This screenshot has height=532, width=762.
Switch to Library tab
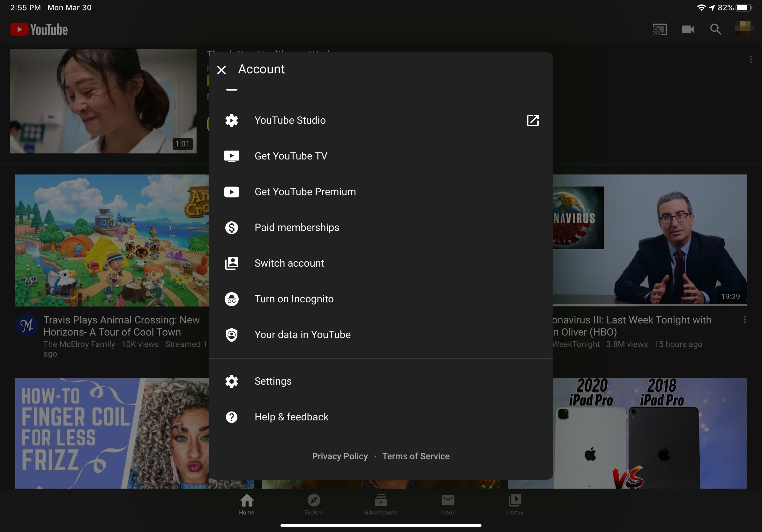[x=514, y=505]
